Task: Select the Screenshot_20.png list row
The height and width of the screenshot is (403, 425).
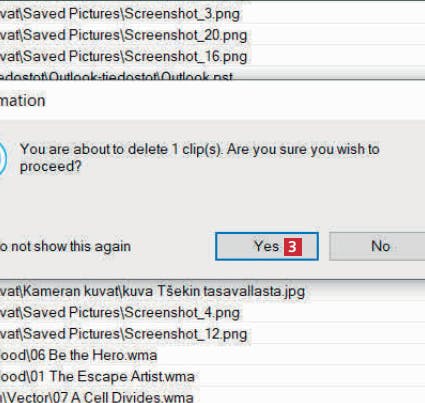Action: [x=212, y=35]
